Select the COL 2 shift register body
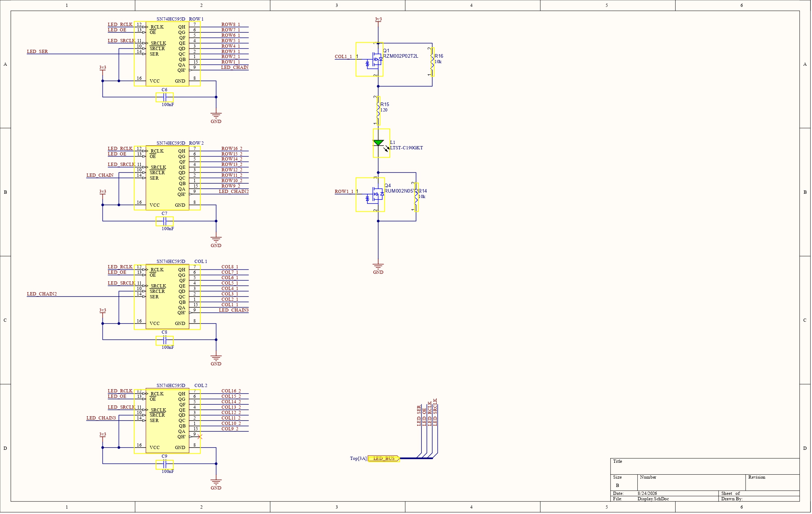 pos(167,421)
